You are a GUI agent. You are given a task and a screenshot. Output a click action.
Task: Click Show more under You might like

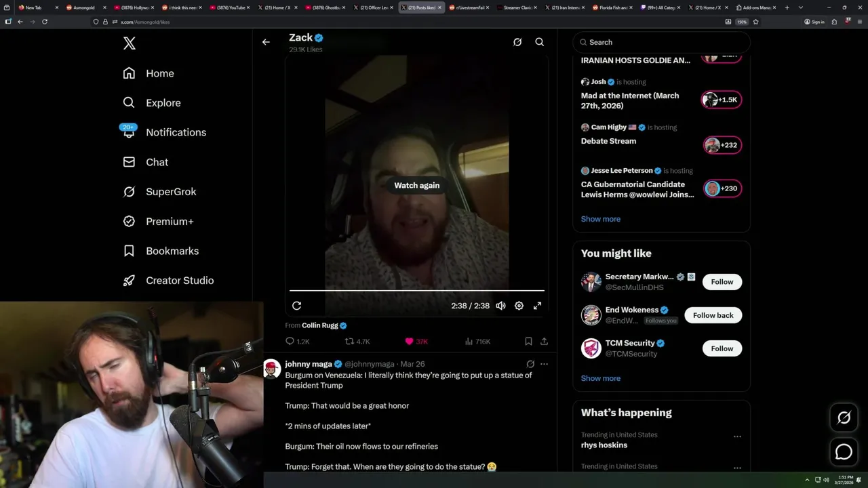point(601,378)
